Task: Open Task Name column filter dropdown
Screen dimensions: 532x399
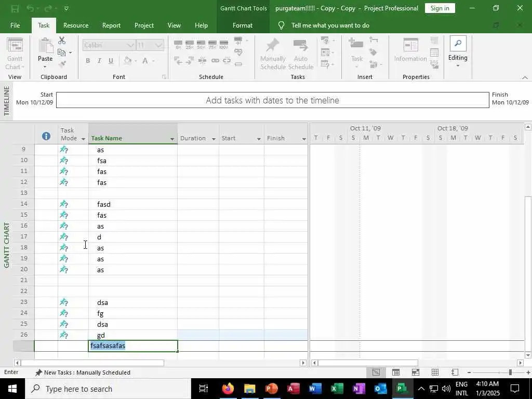Action: [172, 139]
